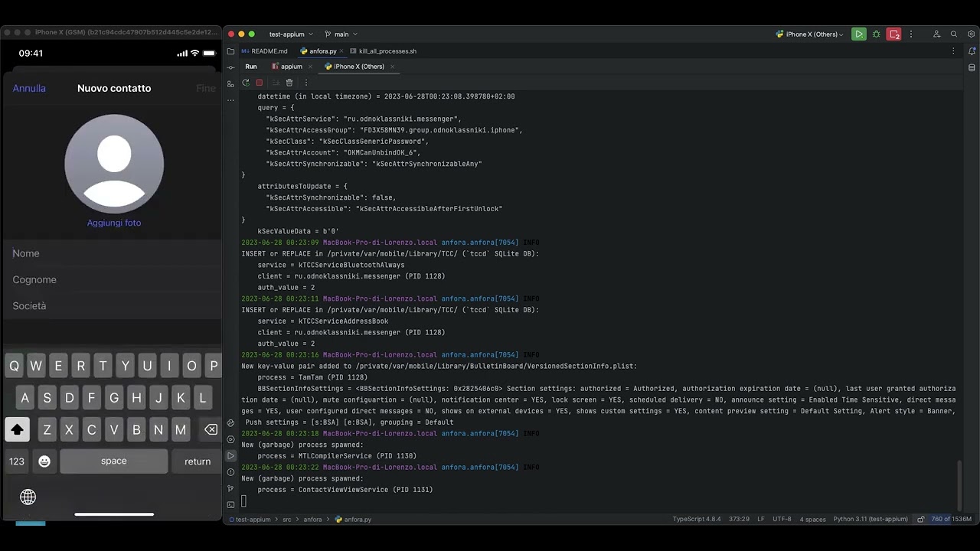Tap the backspace key on iPhone keyboard
This screenshot has width=980, height=551.
(211, 430)
